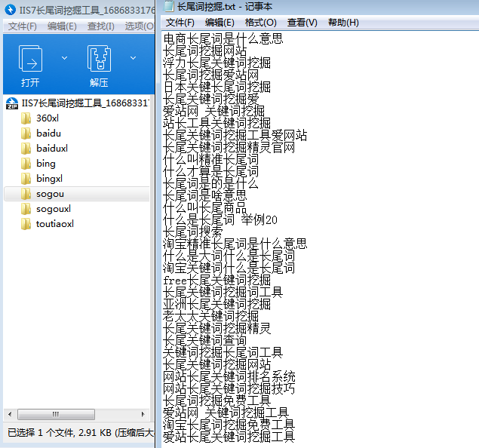
Task: Select the toutiaoxl tree item label
Action: [x=55, y=224]
